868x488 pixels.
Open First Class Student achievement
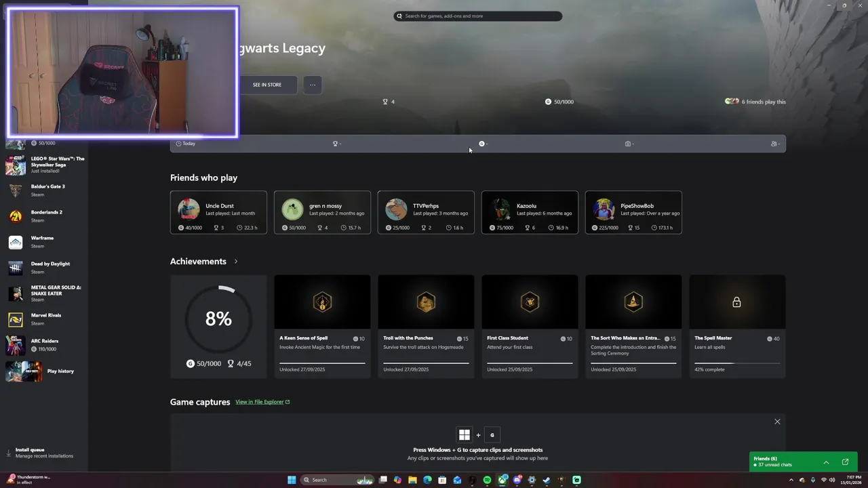[x=530, y=326]
